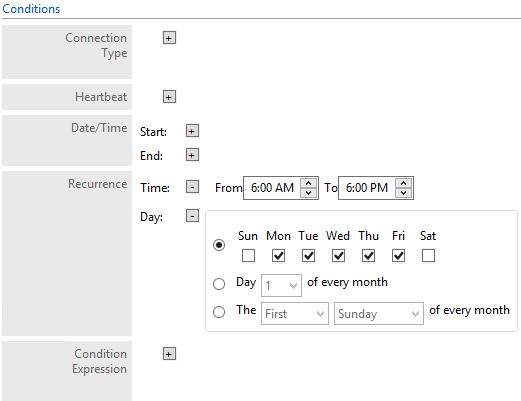The image size is (521, 401).
Task: Open the First ordinal dropdown
Action: [x=295, y=313]
